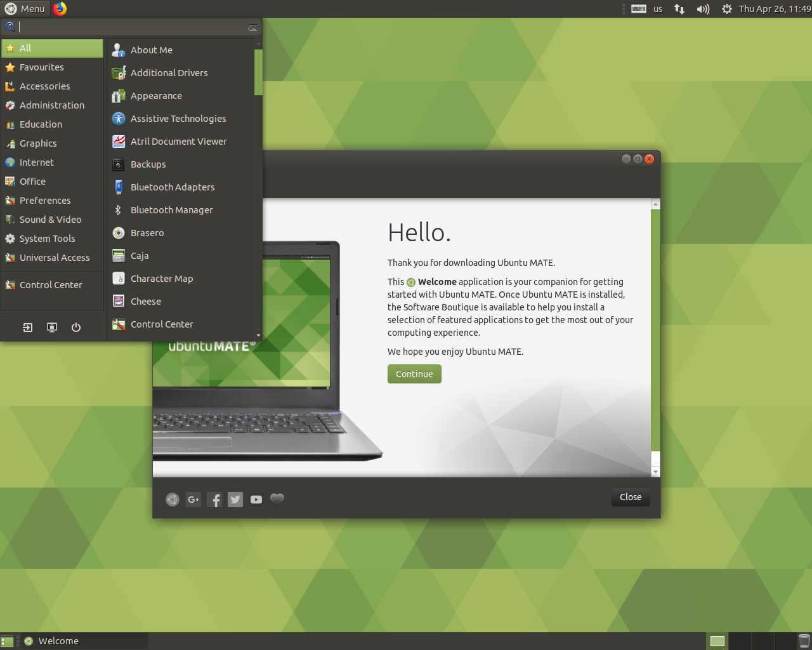Click the log out icon in the menu
812x650 pixels.
pyautogui.click(x=28, y=328)
